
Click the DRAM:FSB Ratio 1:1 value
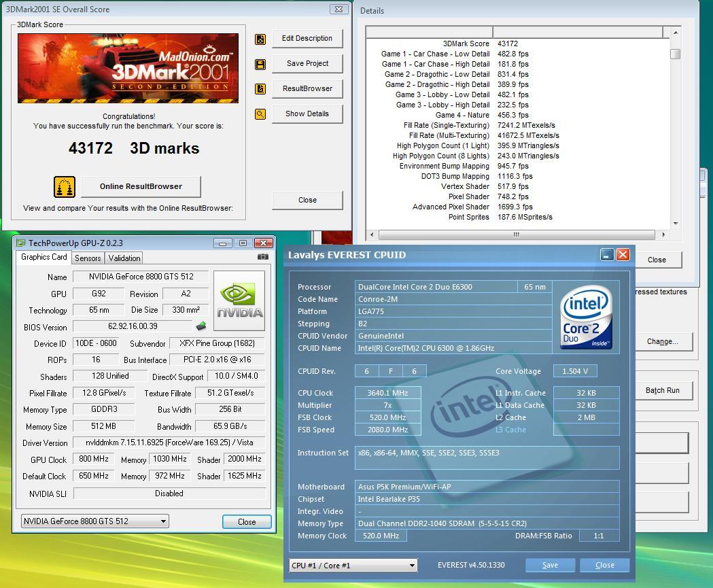[599, 536]
